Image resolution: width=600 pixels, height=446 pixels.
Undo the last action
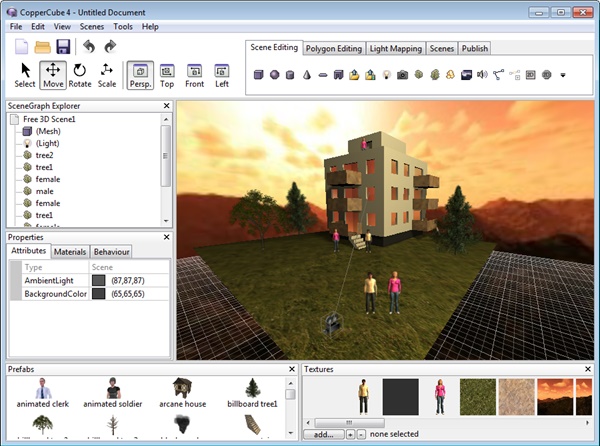[87, 47]
